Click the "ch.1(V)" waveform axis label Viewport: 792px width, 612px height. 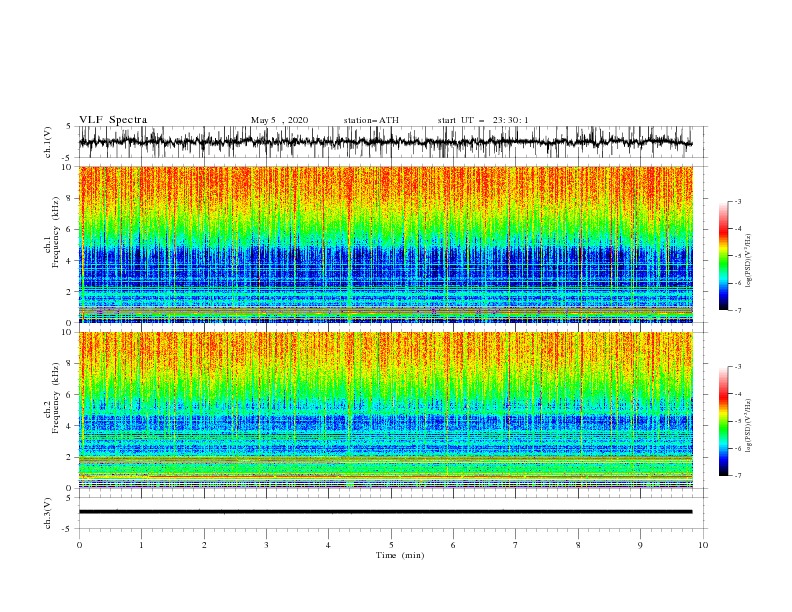pyautogui.click(x=48, y=142)
